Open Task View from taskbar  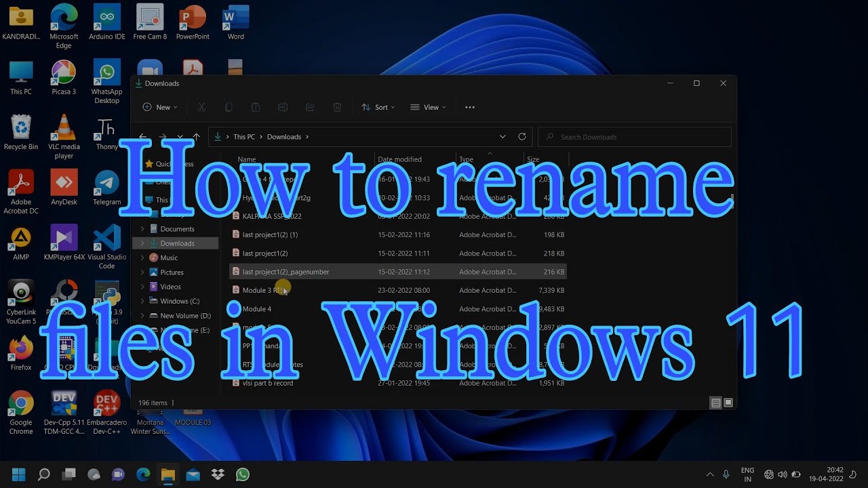click(68, 474)
